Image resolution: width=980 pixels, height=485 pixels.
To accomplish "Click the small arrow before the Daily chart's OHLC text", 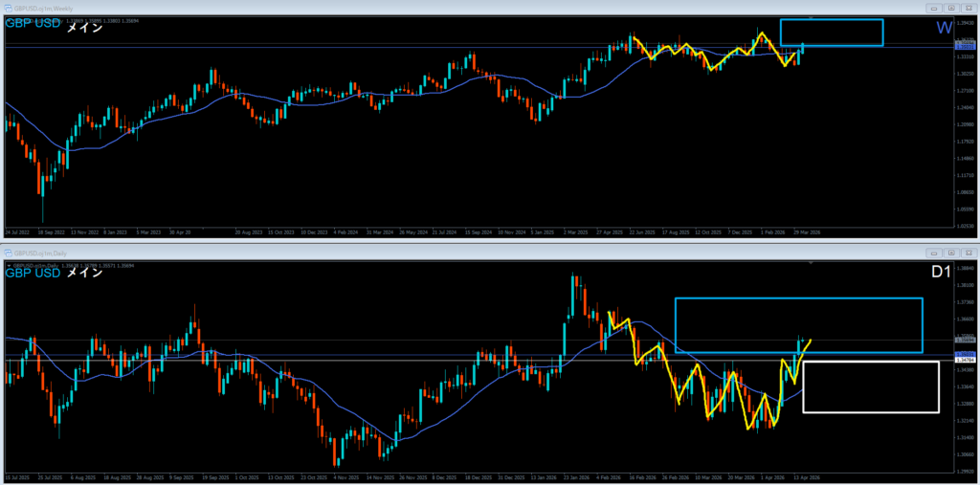I will [8, 266].
